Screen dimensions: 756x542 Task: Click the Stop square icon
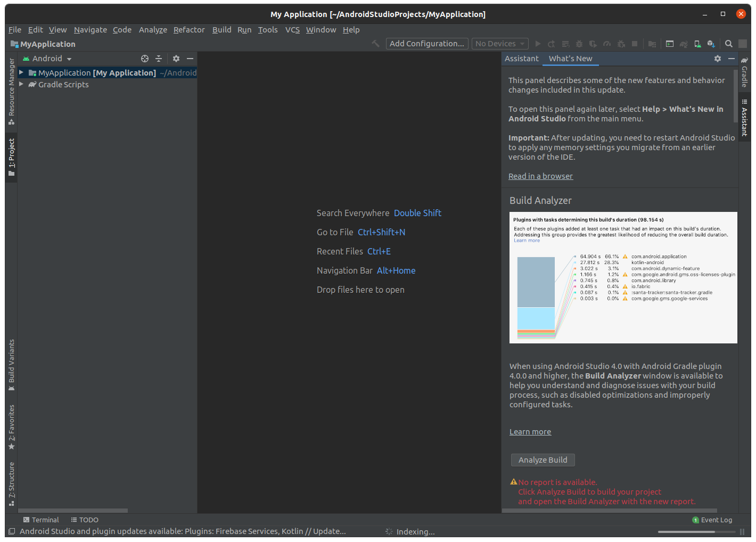(x=635, y=44)
